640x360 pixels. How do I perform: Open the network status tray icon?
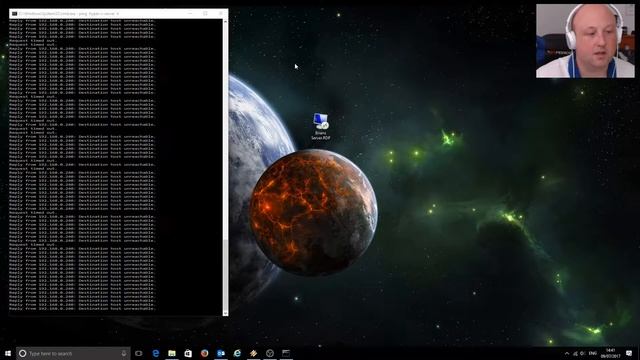pyautogui.click(x=575, y=353)
